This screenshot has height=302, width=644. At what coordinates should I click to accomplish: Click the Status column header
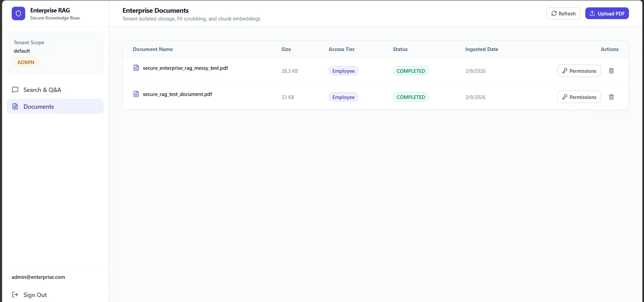coord(400,49)
